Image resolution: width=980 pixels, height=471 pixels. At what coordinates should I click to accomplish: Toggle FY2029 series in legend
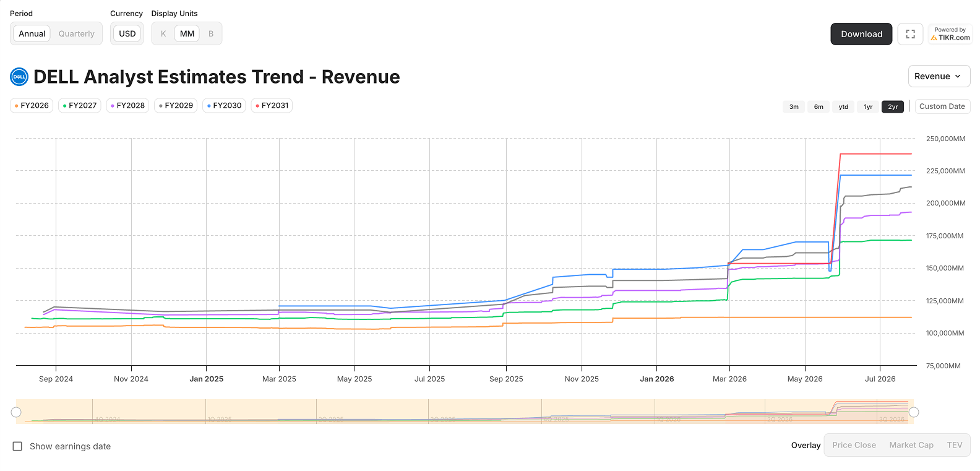(176, 106)
